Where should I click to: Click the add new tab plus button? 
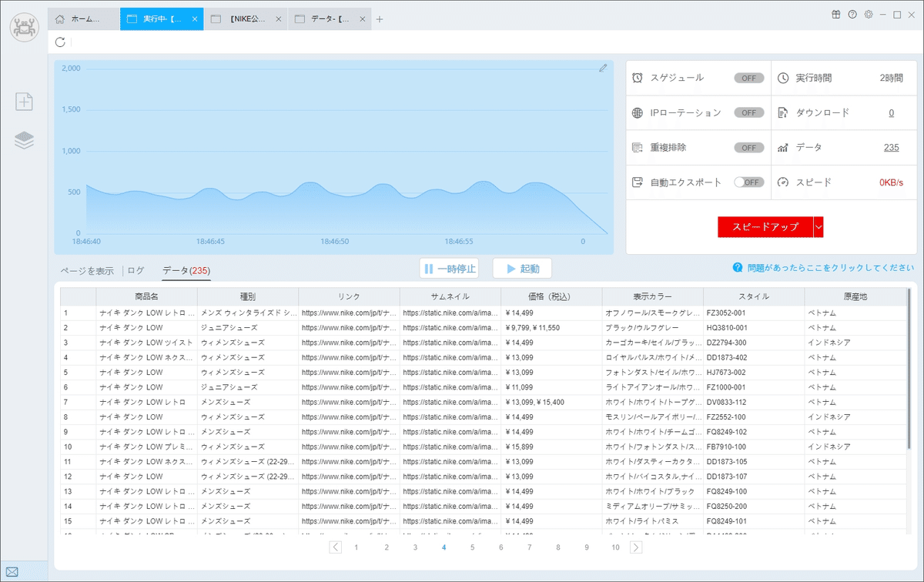(x=380, y=19)
